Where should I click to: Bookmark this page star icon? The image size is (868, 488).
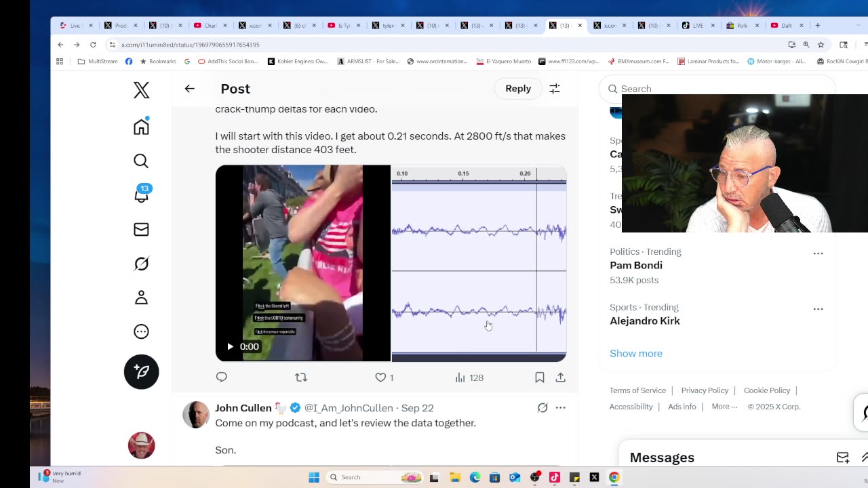coord(821,45)
